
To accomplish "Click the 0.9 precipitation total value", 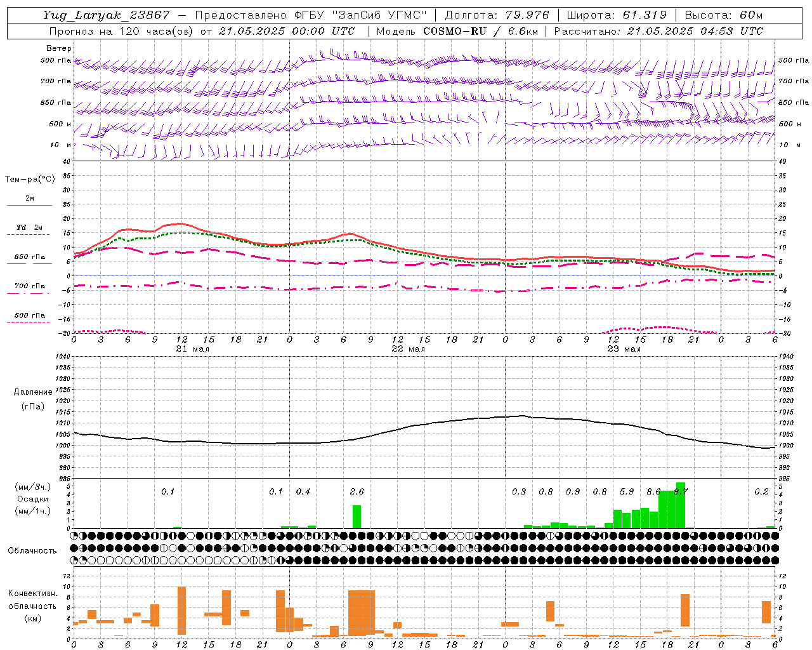I will click(573, 491).
